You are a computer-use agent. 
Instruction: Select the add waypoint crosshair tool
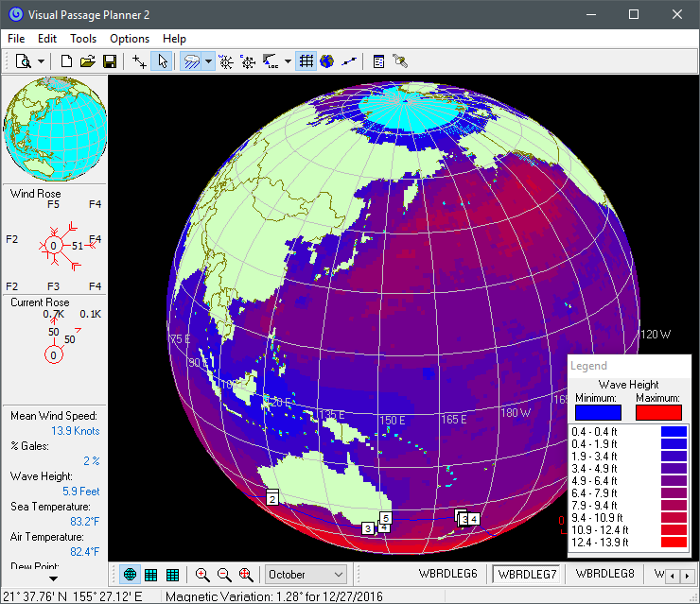click(139, 61)
